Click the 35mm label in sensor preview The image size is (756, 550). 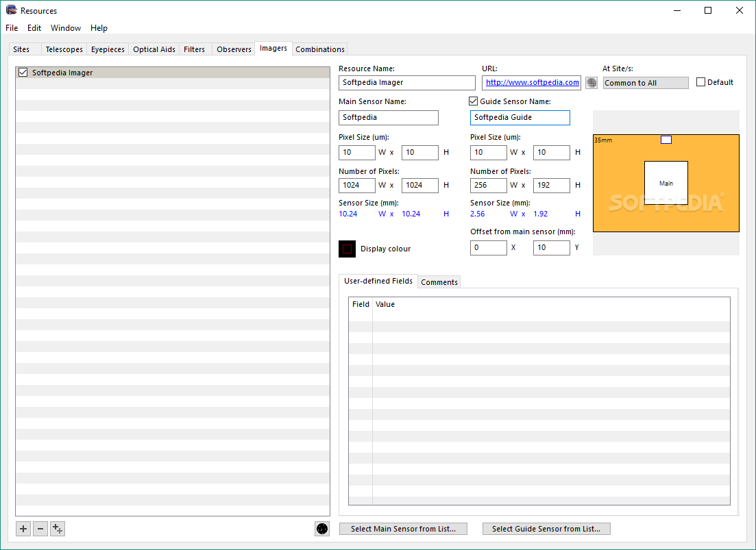603,140
